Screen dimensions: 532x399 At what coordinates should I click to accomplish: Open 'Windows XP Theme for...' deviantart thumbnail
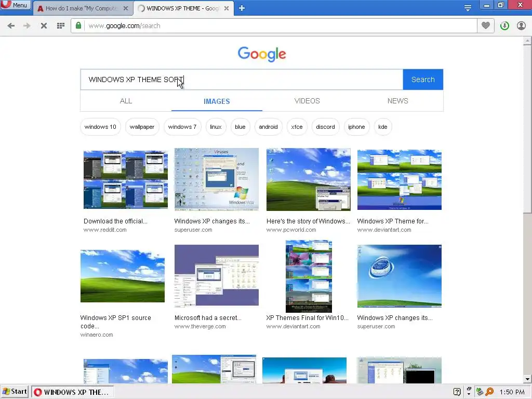pyautogui.click(x=400, y=179)
